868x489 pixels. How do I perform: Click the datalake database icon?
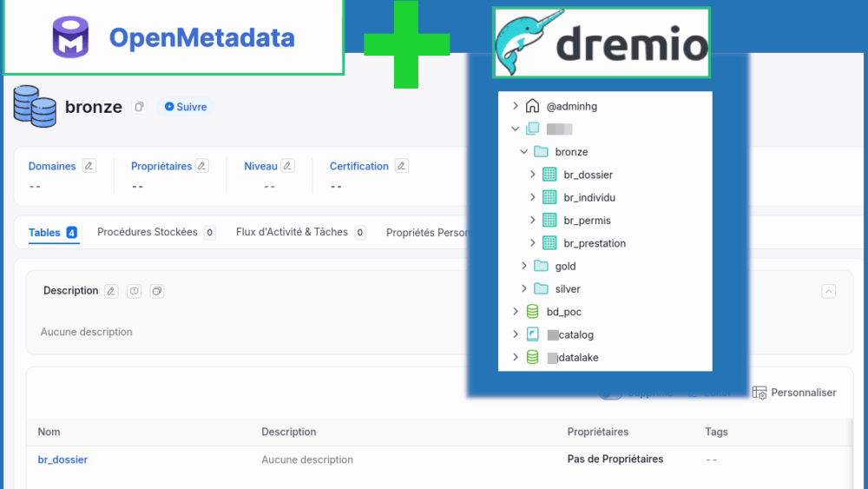click(532, 357)
